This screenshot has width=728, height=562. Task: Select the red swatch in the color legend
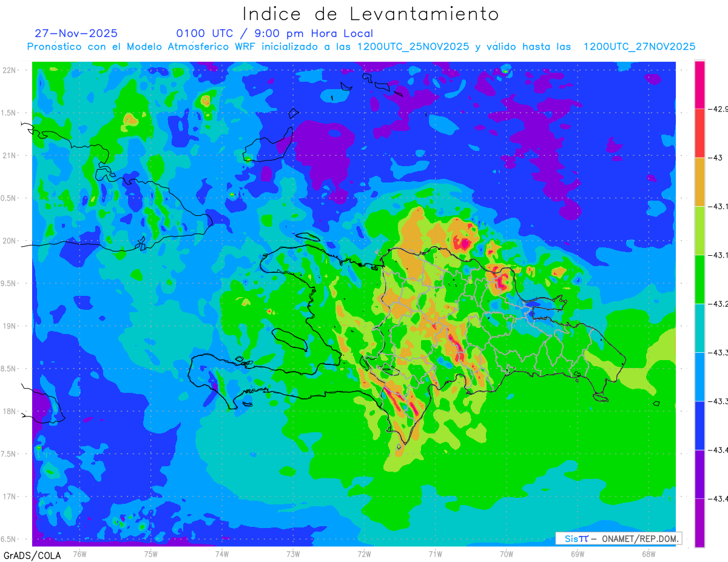pos(699,133)
